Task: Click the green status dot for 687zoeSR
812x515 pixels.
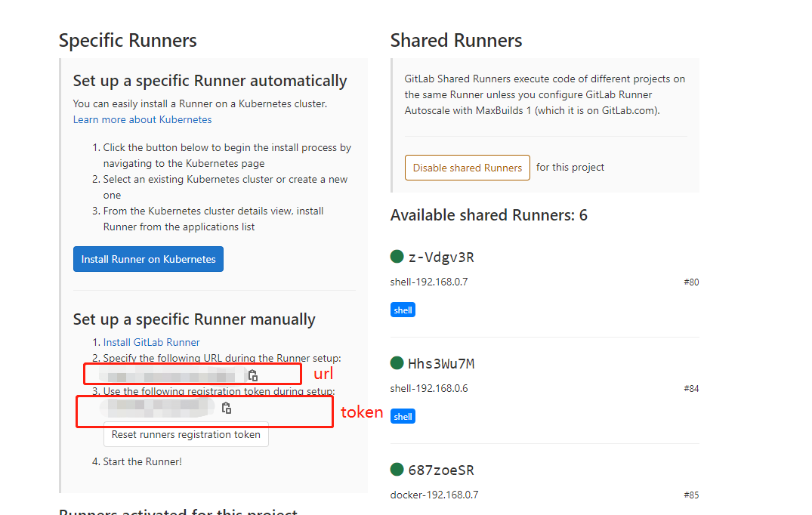Action: coord(397,470)
